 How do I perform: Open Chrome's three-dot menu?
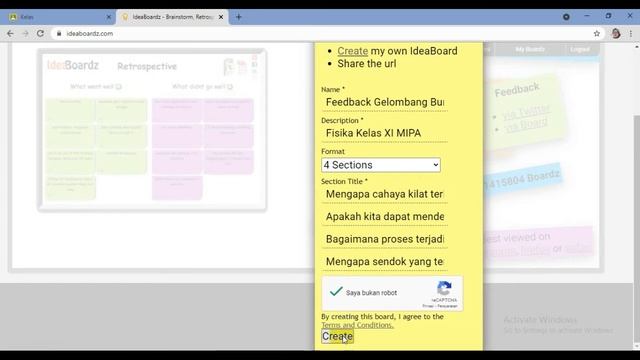[x=631, y=33]
